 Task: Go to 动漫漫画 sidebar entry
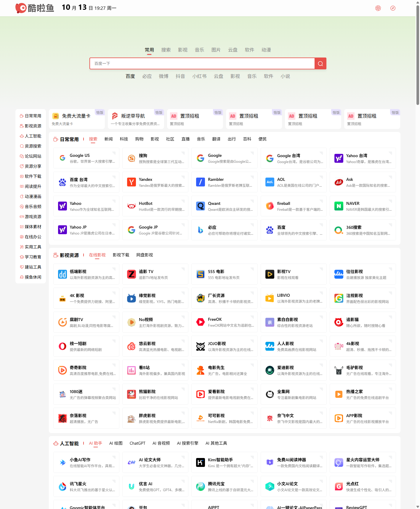click(x=31, y=197)
